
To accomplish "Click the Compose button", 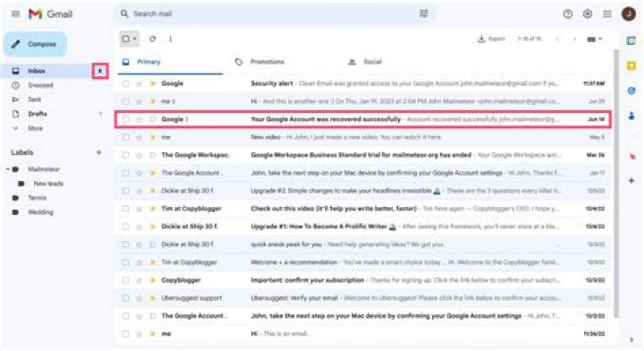I will click(x=35, y=44).
